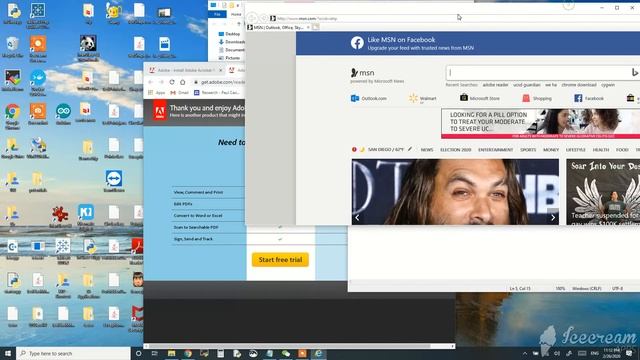Screen dimensions: 640x360
Task: Open the Home tab in File Explorer
Action: point(236,14)
